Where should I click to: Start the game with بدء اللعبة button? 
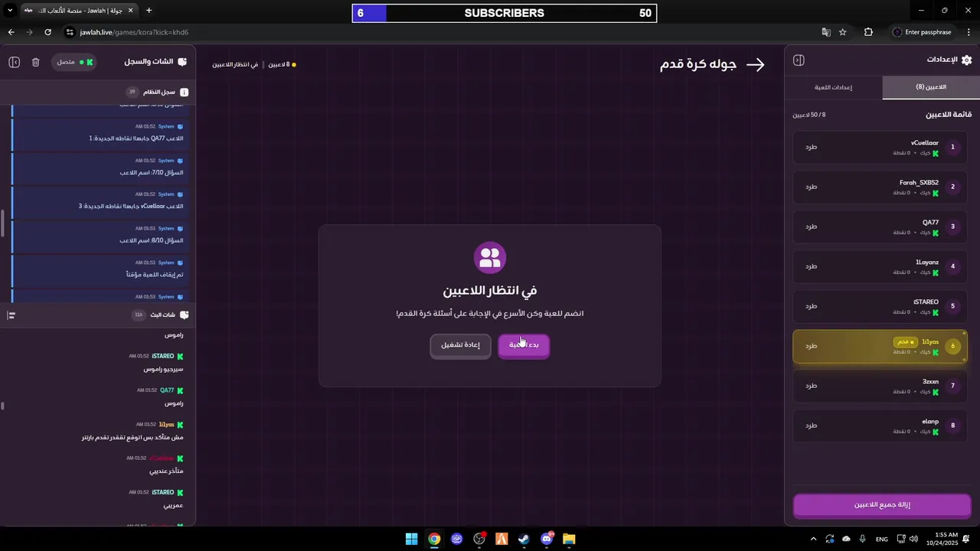(x=524, y=345)
